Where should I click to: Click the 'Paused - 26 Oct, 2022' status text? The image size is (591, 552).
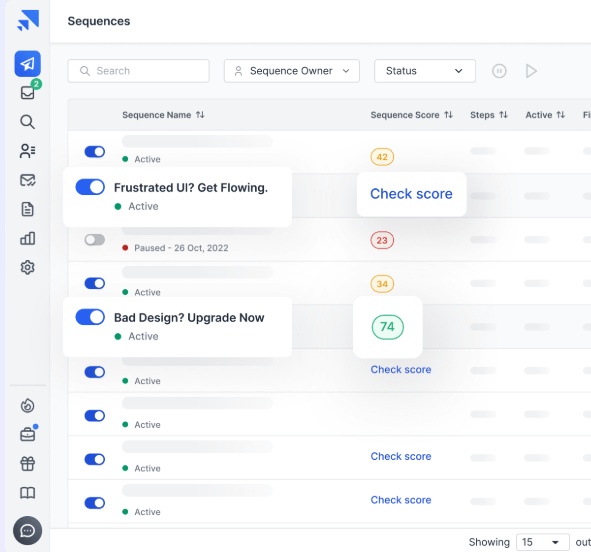click(181, 248)
